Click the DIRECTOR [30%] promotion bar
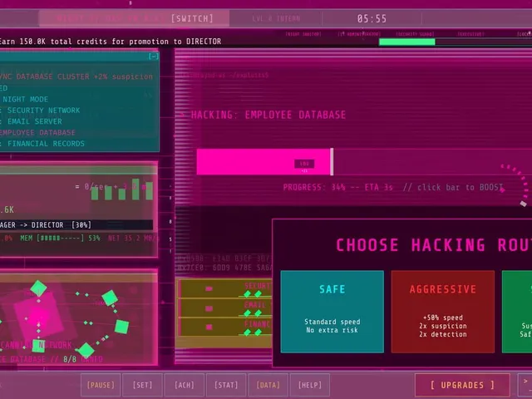The image size is (532, 399). (x=76, y=225)
